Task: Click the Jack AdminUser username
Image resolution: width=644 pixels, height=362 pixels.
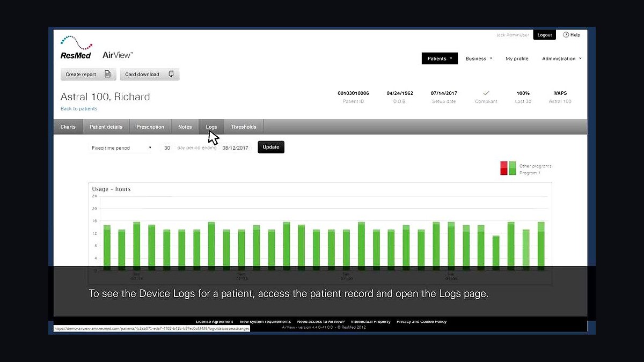Action: (x=512, y=35)
